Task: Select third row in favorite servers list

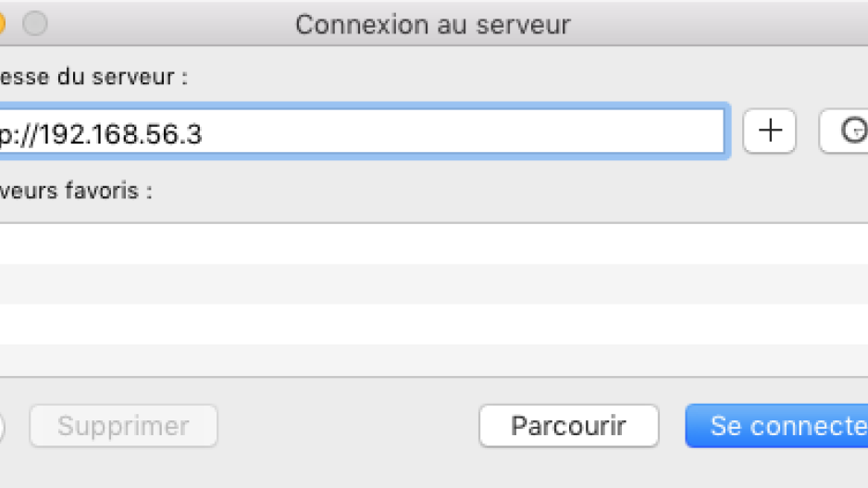Action: [434, 324]
